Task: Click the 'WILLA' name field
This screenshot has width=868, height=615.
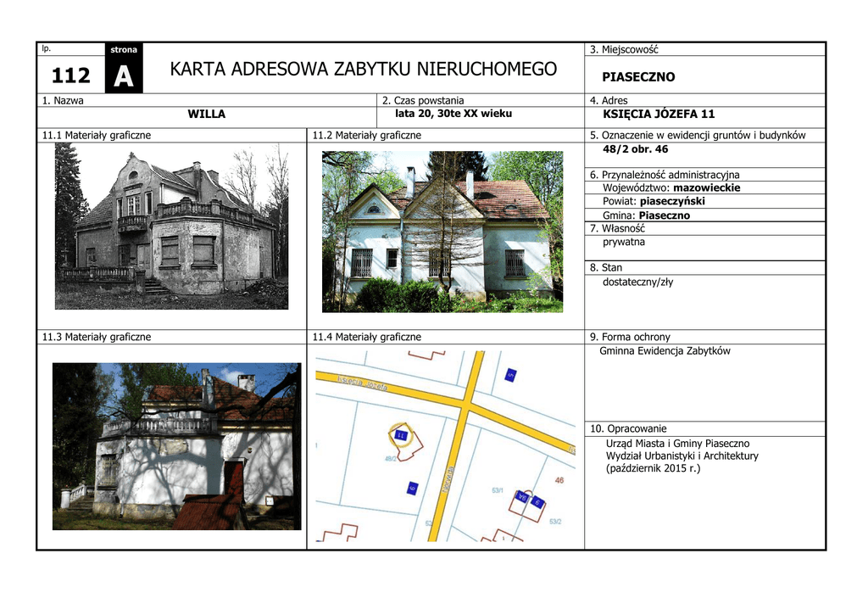Action: coord(206,114)
